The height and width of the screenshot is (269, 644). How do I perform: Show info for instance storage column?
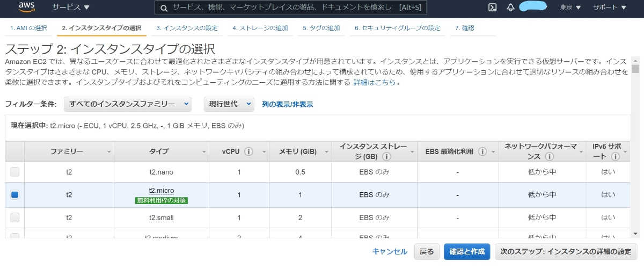coord(386,157)
